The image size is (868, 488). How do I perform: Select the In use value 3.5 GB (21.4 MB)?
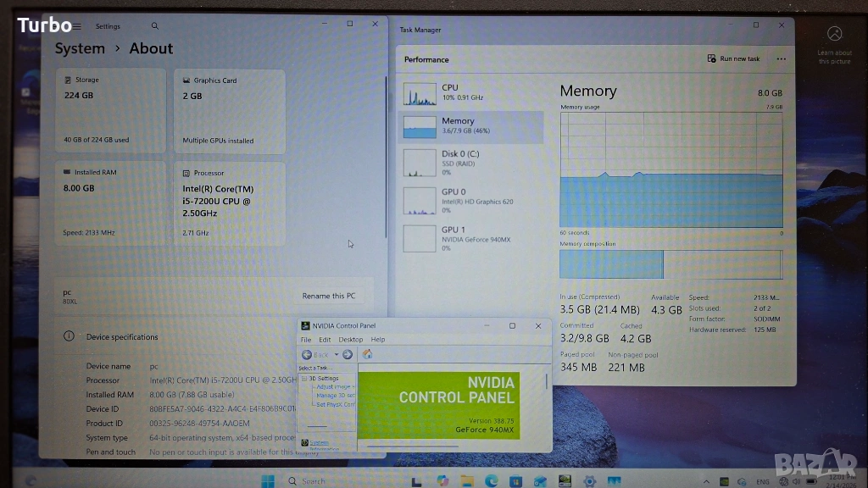[x=599, y=310]
